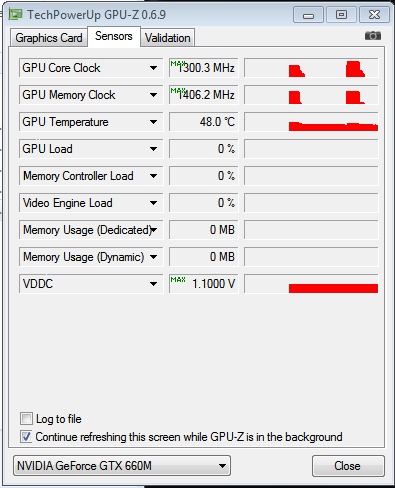The image size is (395, 488).
Task: Click the camera screenshot icon
Action: [x=373, y=35]
